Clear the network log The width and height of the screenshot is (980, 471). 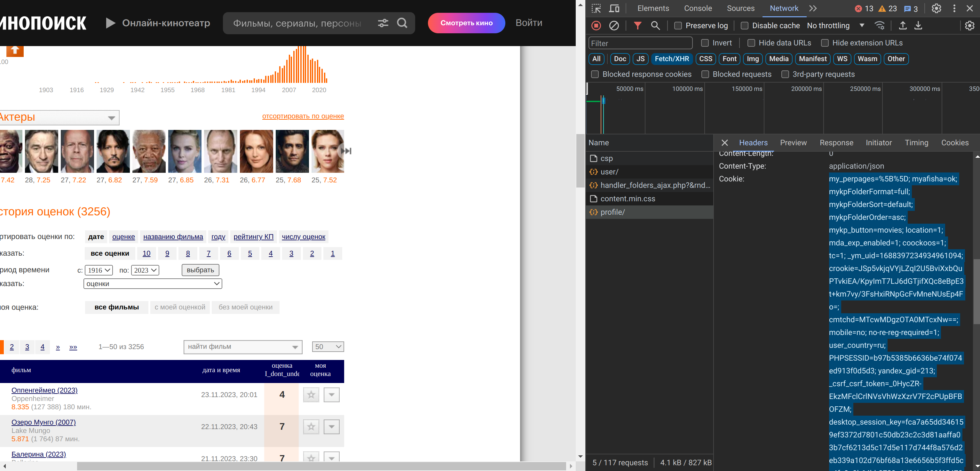click(614, 26)
